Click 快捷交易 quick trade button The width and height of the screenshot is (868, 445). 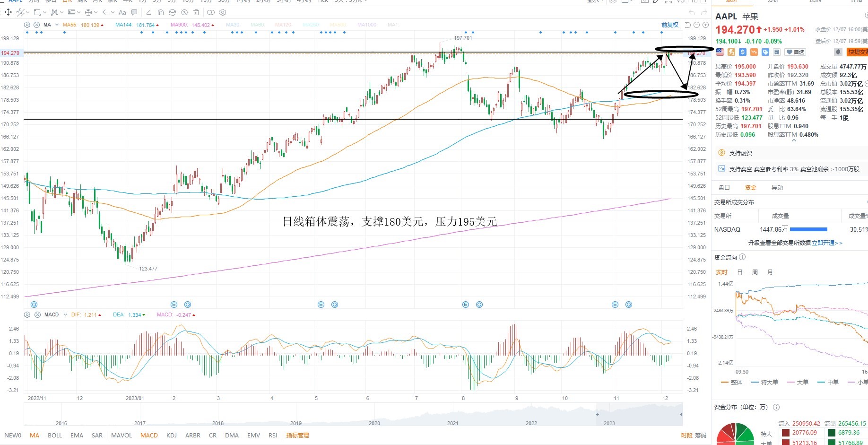coord(858,52)
